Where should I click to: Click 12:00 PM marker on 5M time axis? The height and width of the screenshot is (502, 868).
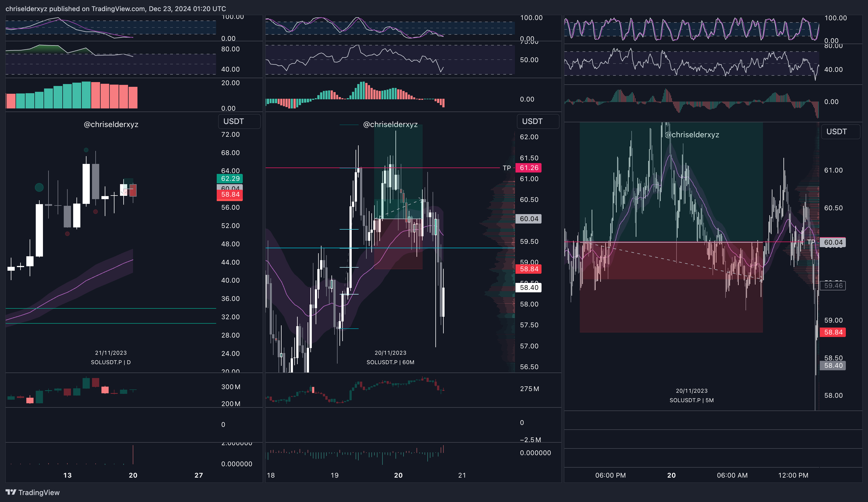[793, 475]
